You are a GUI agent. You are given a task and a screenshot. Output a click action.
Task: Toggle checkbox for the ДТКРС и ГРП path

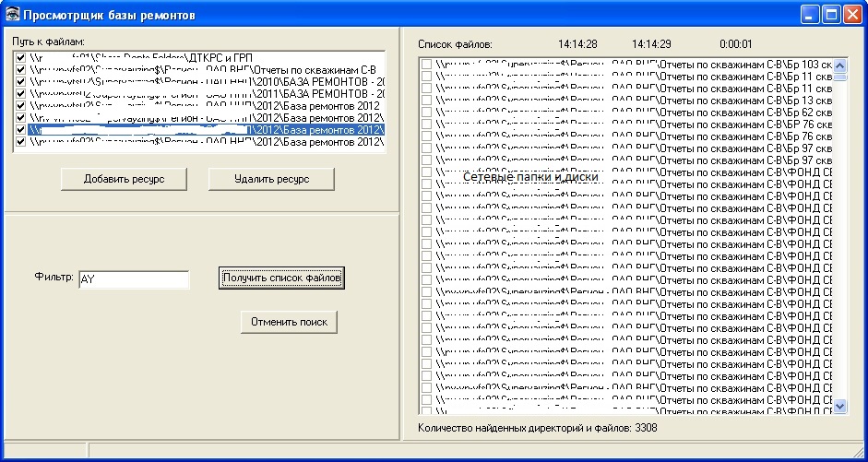(x=21, y=57)
